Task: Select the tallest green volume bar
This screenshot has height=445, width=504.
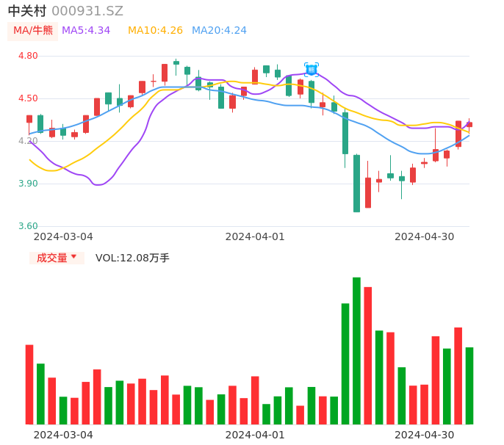Action: click(x=356, y=350)
